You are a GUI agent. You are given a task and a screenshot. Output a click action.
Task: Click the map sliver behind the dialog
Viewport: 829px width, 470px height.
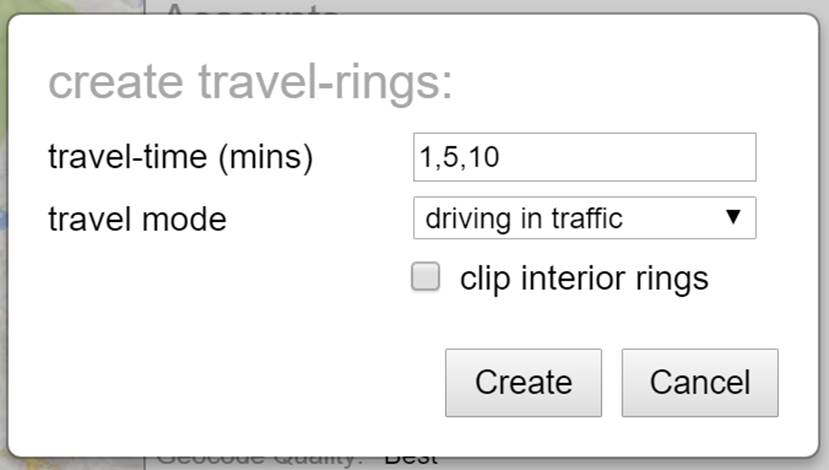point(4,238)
